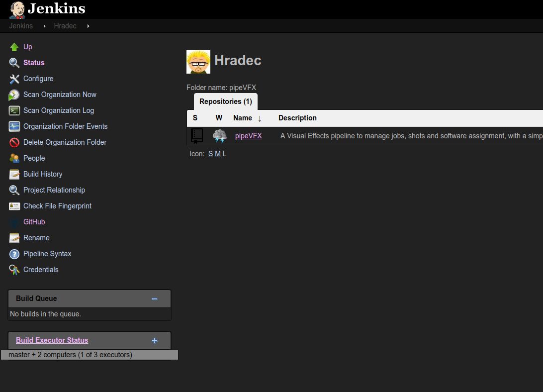Expand the Build Executor Status panel
Screen dimensions: 543x392
[x=155, y=341]
